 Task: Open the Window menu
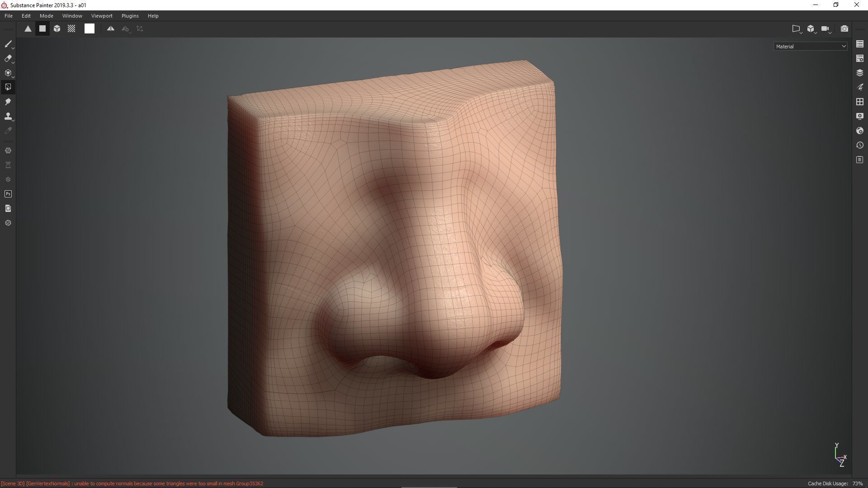(72, 16)
